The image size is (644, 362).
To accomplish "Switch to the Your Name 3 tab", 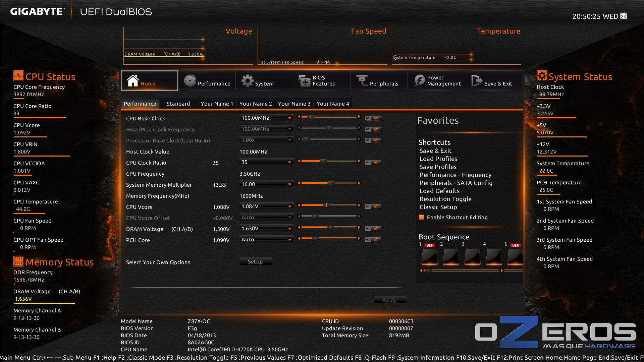I will click(294, 104).
